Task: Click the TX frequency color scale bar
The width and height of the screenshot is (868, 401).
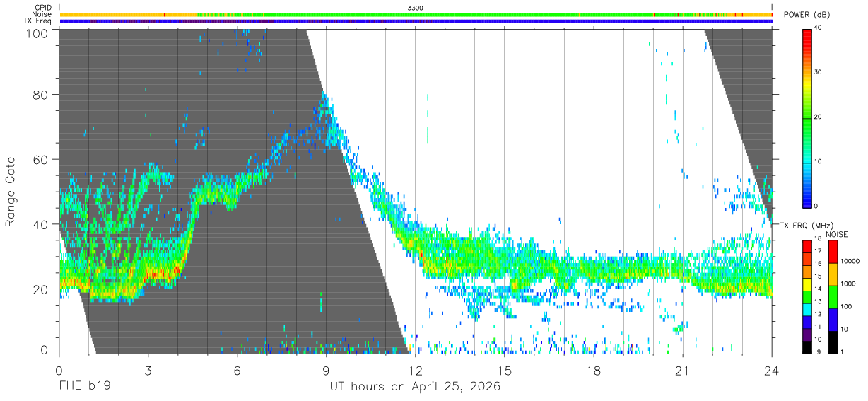Action: [807, 296]
